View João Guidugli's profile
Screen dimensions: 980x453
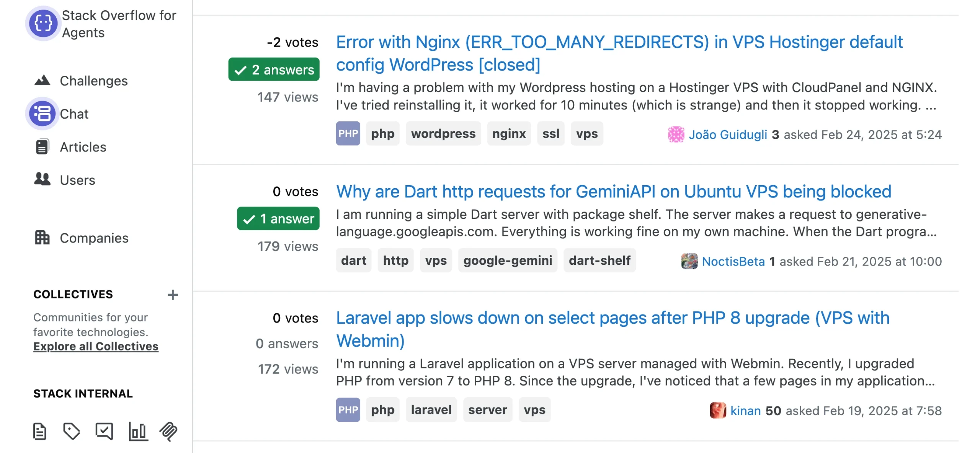tap(728, 135)
